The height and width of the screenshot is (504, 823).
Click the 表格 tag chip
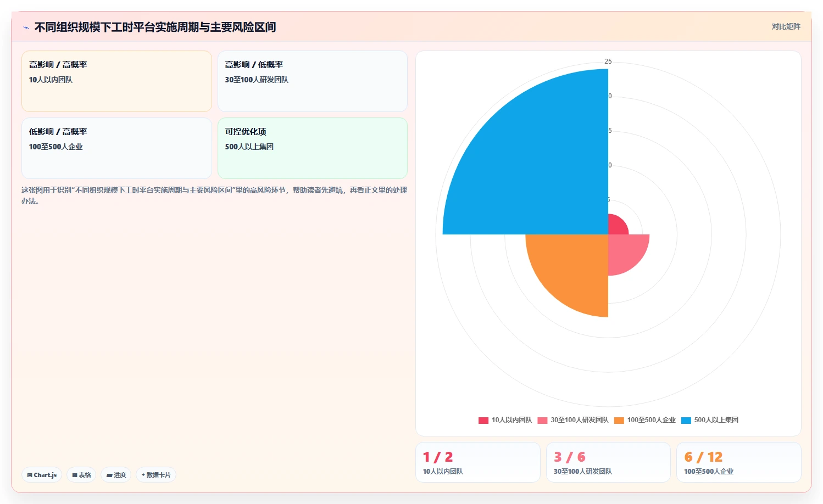(81, 475)
